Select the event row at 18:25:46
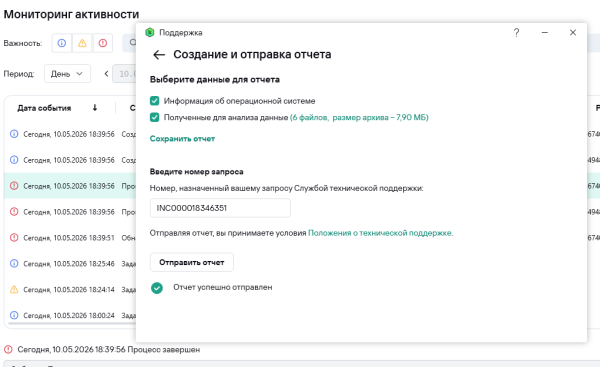This screenshot has width=600, height=367. point(70,264)
